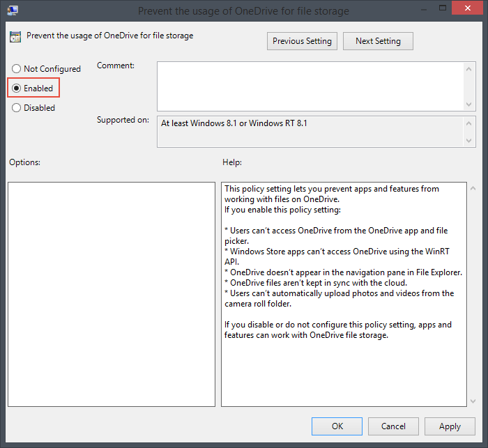Click 'OneDrive files aren't kept in sync' line
The height and width of the screenshot is (448, 488).
click(316, 283)
